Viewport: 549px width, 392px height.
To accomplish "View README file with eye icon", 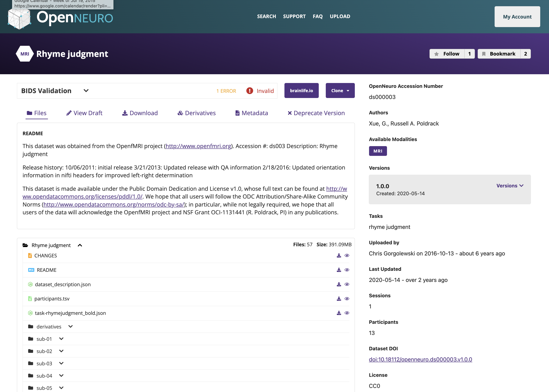I will 347,270.
